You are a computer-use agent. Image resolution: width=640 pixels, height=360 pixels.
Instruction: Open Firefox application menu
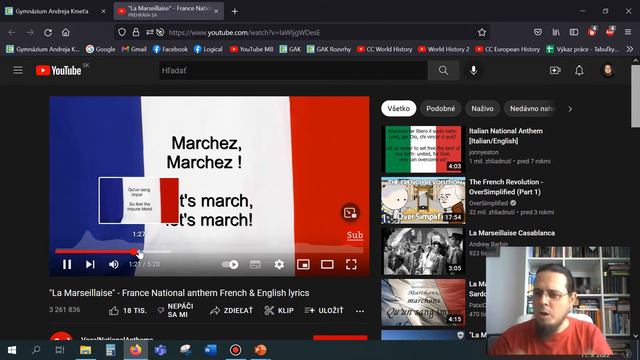click(628, 32)
